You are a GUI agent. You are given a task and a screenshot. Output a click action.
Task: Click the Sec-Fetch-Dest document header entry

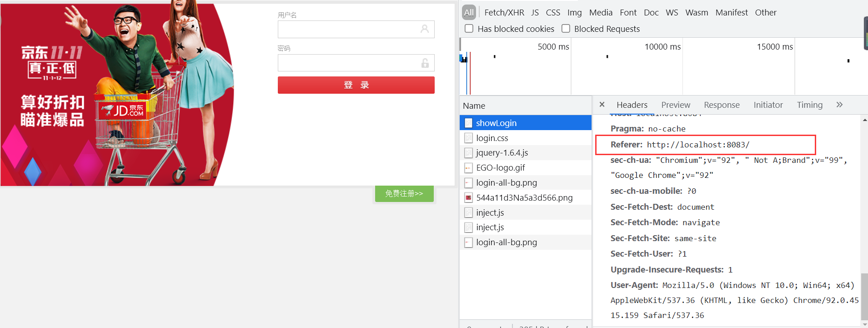[662, 207]
